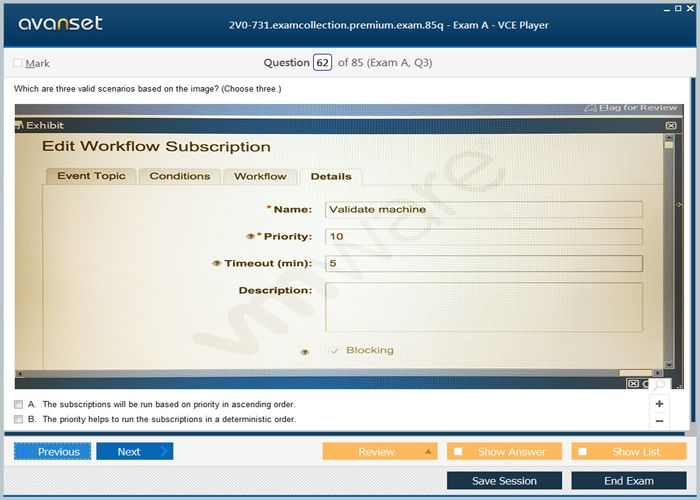
Task: Click the eye icon beside Timeout
Action: tap(216, 264)
